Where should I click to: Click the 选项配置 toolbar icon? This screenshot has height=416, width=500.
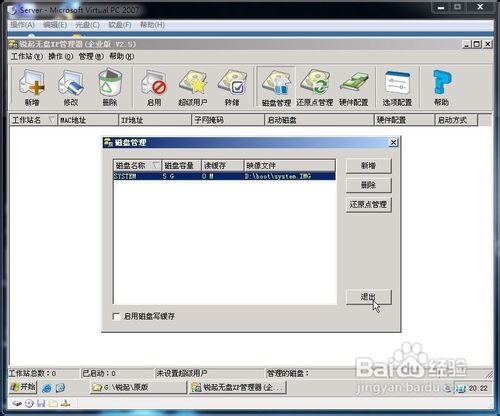[397, 87]
